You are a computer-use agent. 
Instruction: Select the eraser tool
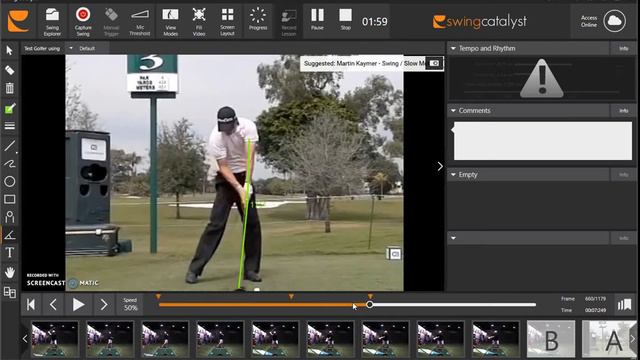click(9, 70)
